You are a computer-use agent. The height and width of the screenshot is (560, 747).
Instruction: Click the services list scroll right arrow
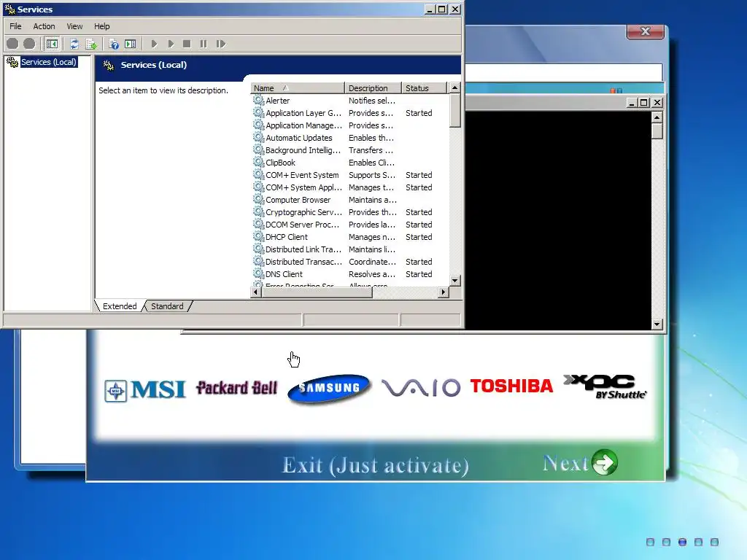tap(444, 292)
